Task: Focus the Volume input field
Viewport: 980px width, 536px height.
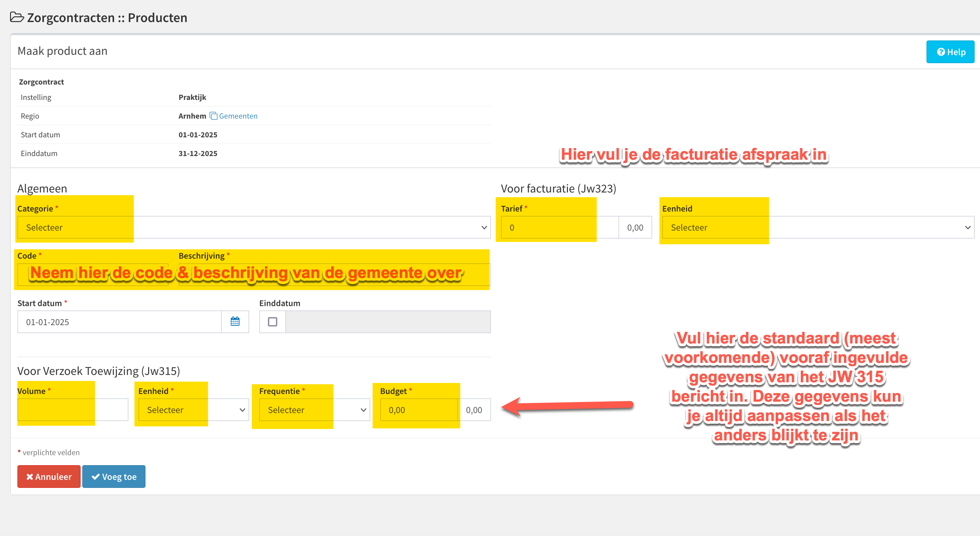Action: (x=73, y=410)
